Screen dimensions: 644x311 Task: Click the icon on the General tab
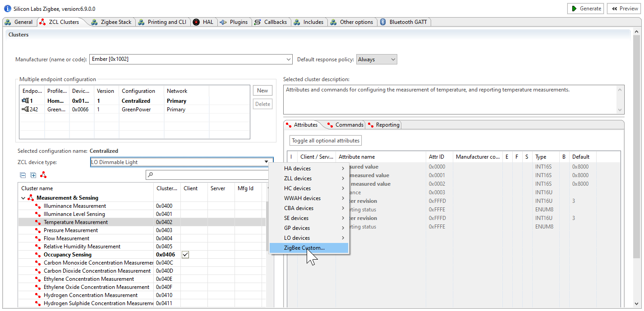pyautogui.click(x=8, y=22)
